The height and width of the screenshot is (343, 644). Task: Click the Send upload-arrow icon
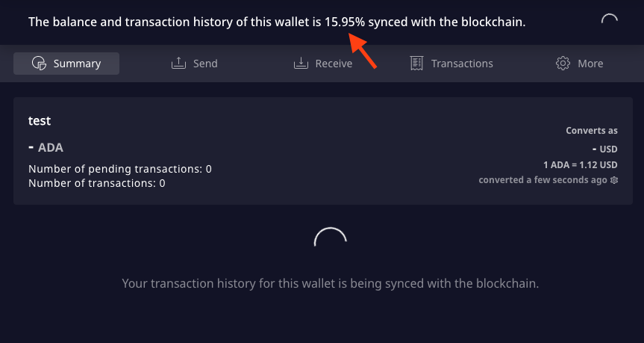[178, 64]
